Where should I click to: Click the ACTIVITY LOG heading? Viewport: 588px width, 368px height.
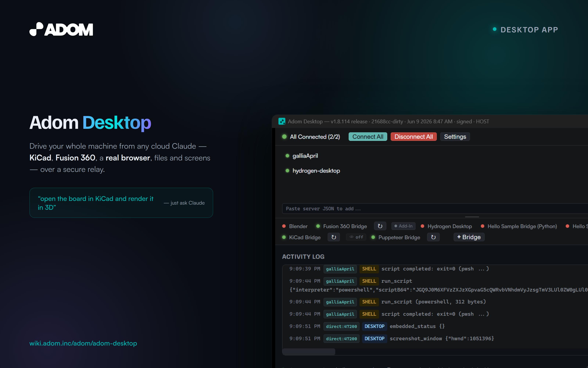click(303, 256)
